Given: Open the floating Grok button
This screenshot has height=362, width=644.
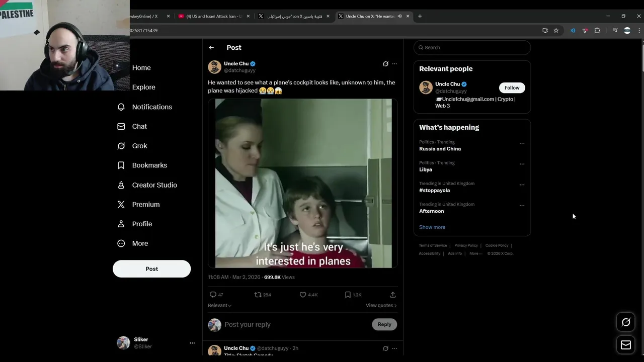Looking at the screenshot, I should [x=626, y=322].
